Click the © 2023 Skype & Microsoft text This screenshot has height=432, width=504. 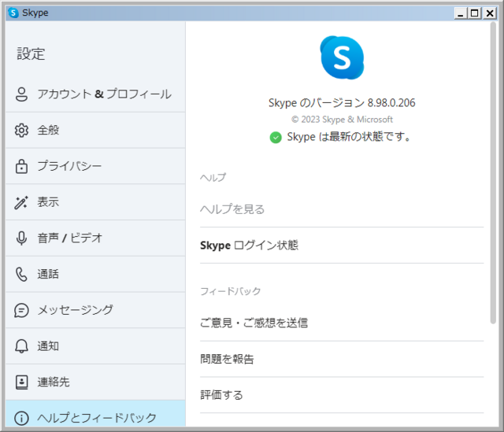342,120
